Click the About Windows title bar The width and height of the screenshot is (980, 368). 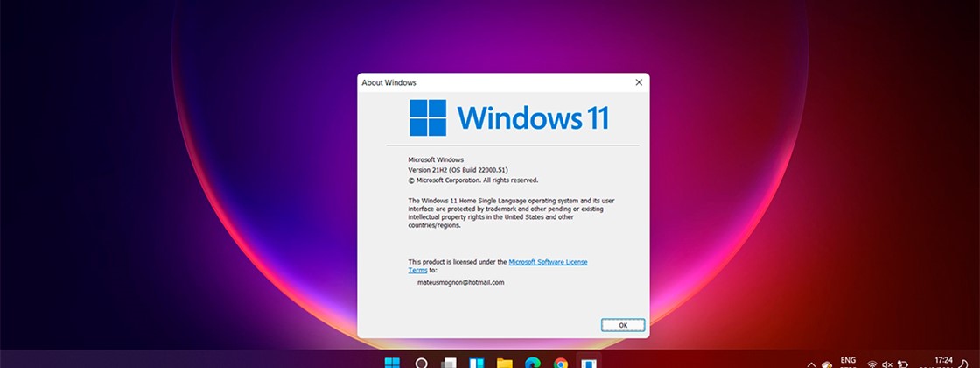[490, 82]
